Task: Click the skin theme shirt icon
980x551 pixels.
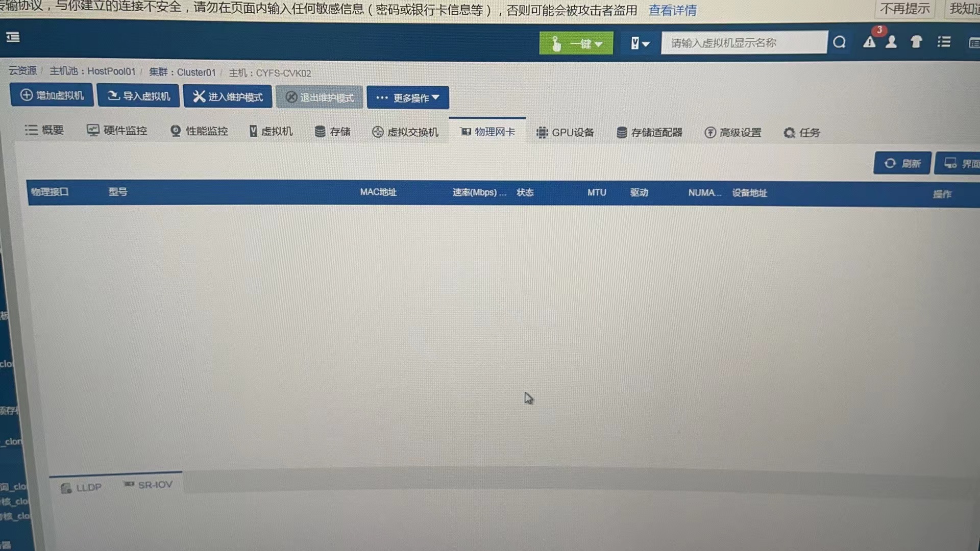Action: [x=916, y=42]
